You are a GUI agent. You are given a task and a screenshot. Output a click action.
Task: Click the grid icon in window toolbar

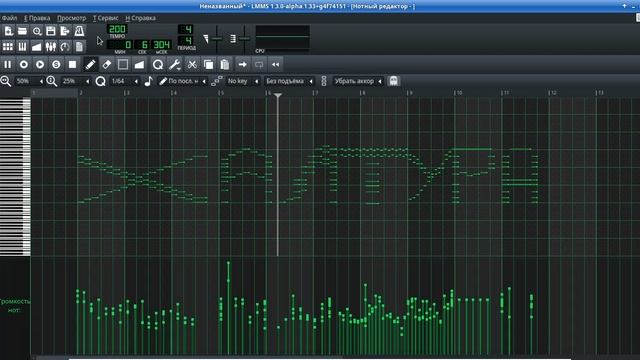(8, 47)
